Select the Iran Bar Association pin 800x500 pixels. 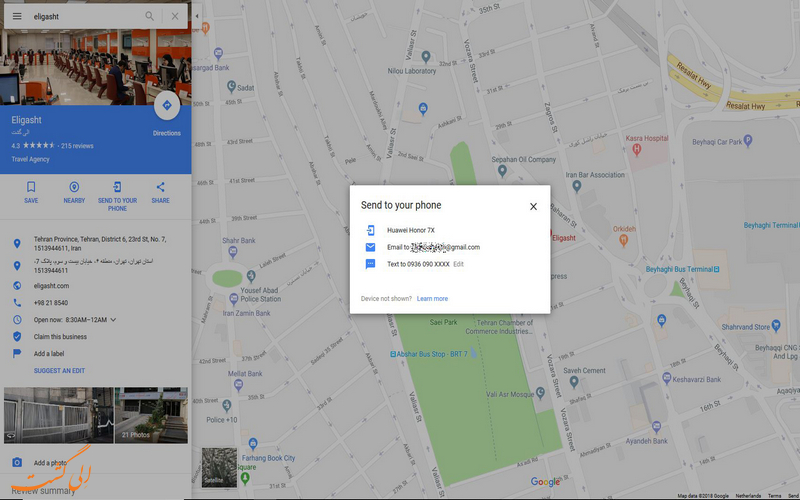[x=577, y=186]
